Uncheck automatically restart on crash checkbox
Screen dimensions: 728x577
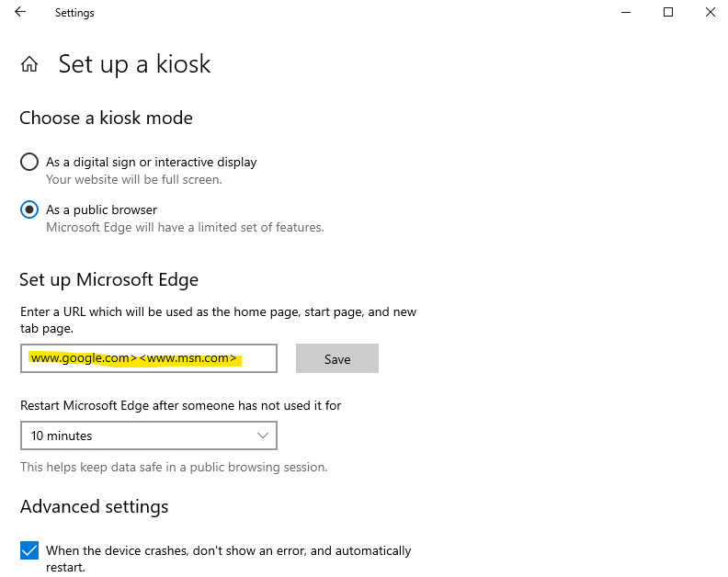point(29,550)
